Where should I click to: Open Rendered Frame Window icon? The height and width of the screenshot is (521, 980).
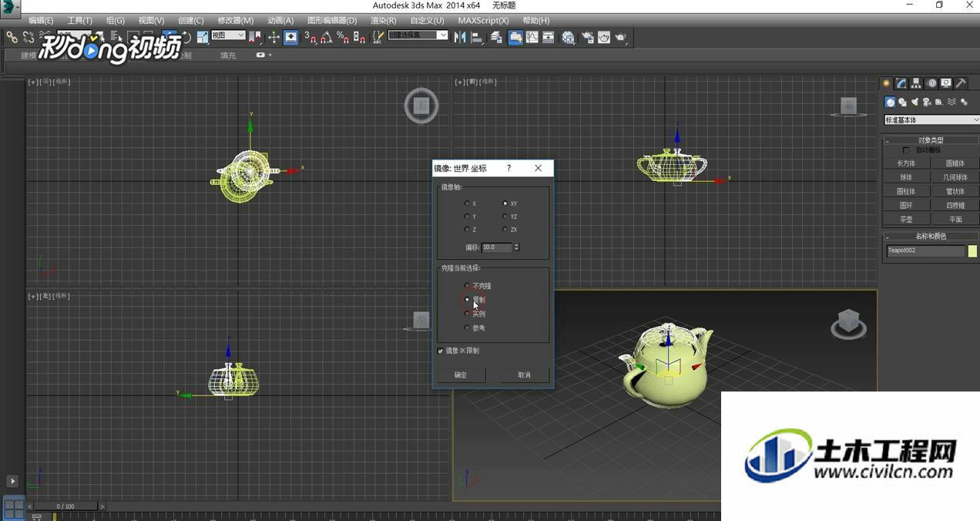coord(604,37)
